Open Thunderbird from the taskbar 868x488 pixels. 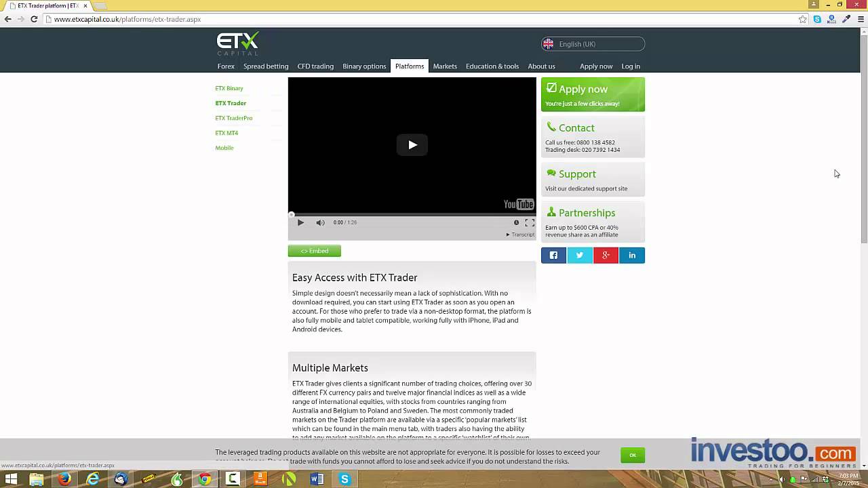click(121, 479)
